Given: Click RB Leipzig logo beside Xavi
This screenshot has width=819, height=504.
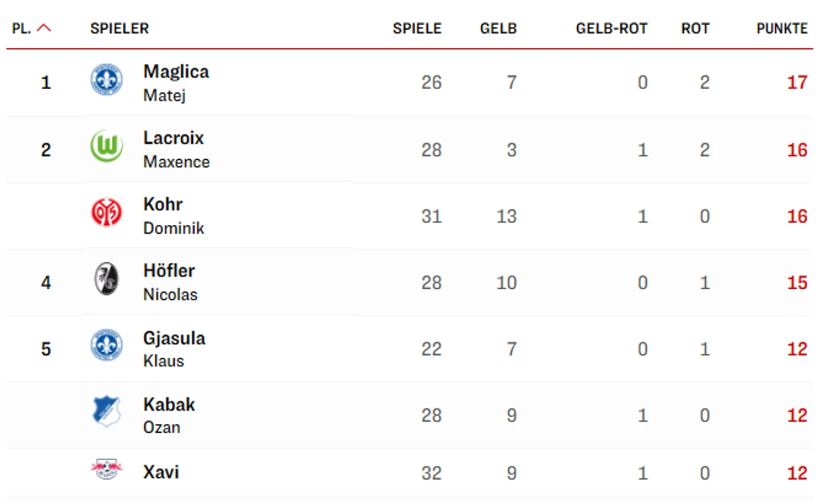Looking at the screenshot, I should coord(107,469).
